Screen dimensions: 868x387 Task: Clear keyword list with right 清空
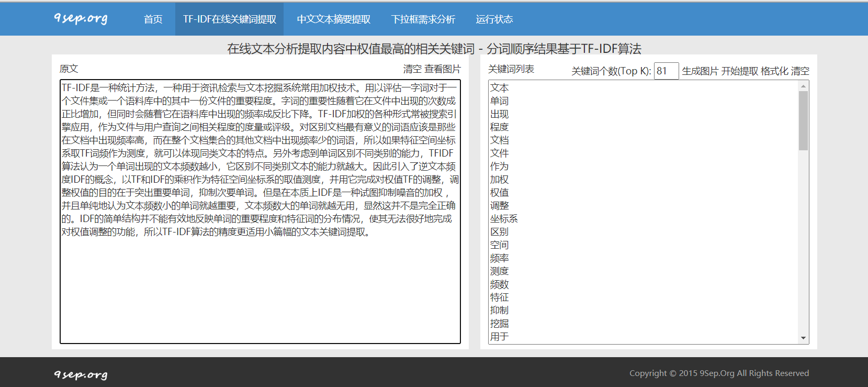[x=800, y=71]
